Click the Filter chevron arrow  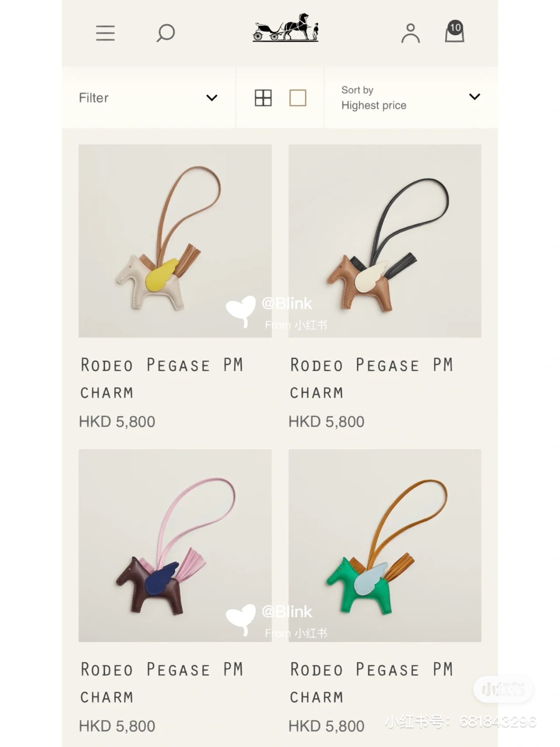[x=212, y=98]
